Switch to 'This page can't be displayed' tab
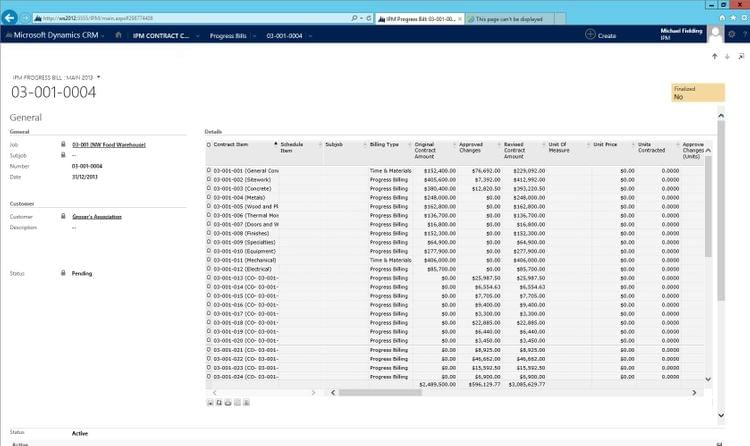750x446 pixels. point(509,19)
